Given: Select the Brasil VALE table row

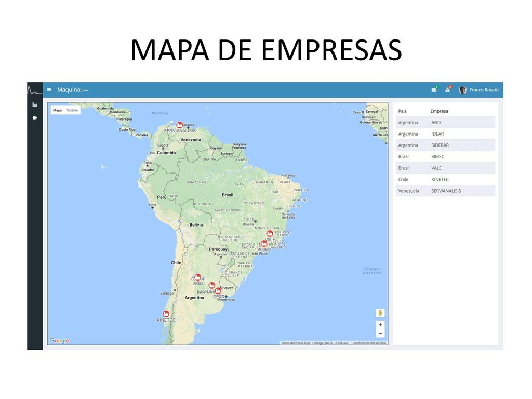Looking at the screenshot, I should pos(445,168).
